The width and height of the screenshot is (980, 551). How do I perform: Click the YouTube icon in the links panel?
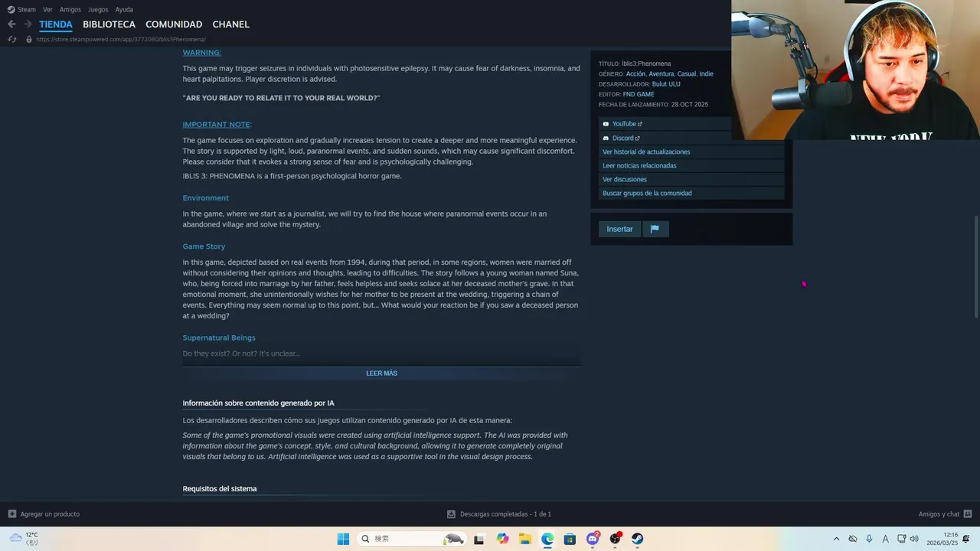click(606, 124)
